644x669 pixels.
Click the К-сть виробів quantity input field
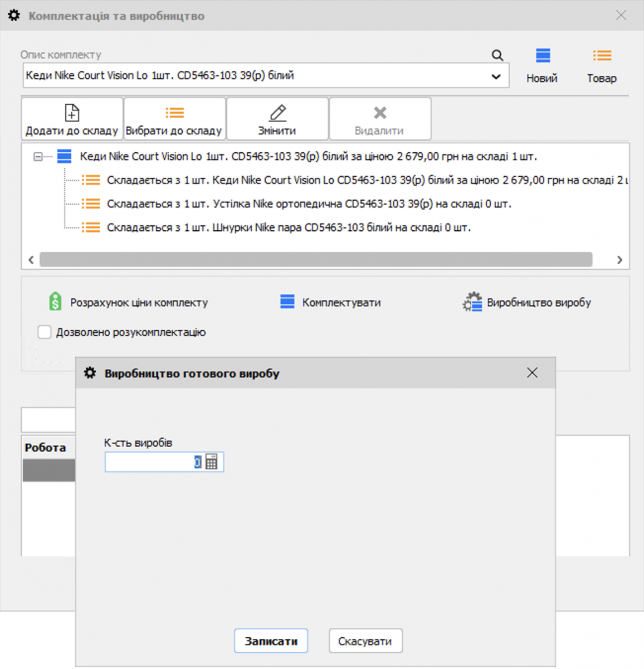[149, 462]
